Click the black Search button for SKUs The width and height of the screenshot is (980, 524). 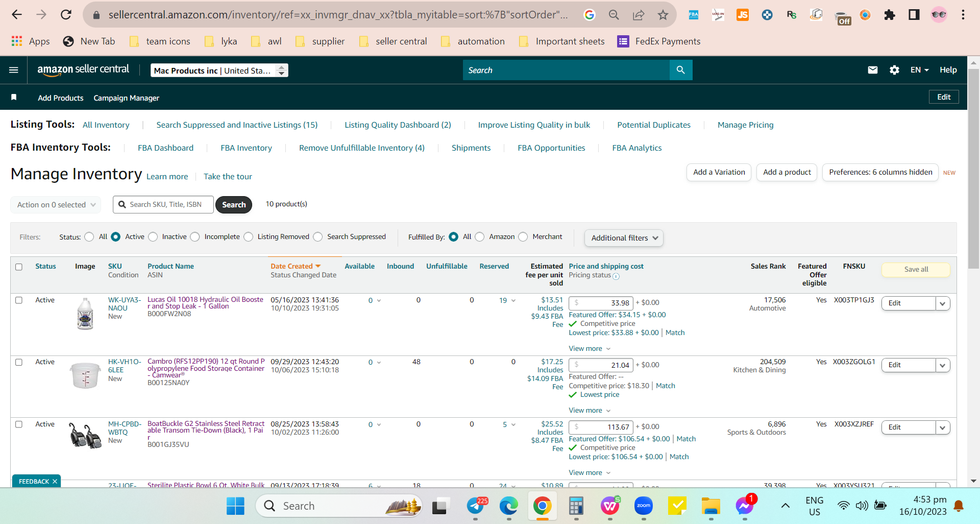point(234,205)
